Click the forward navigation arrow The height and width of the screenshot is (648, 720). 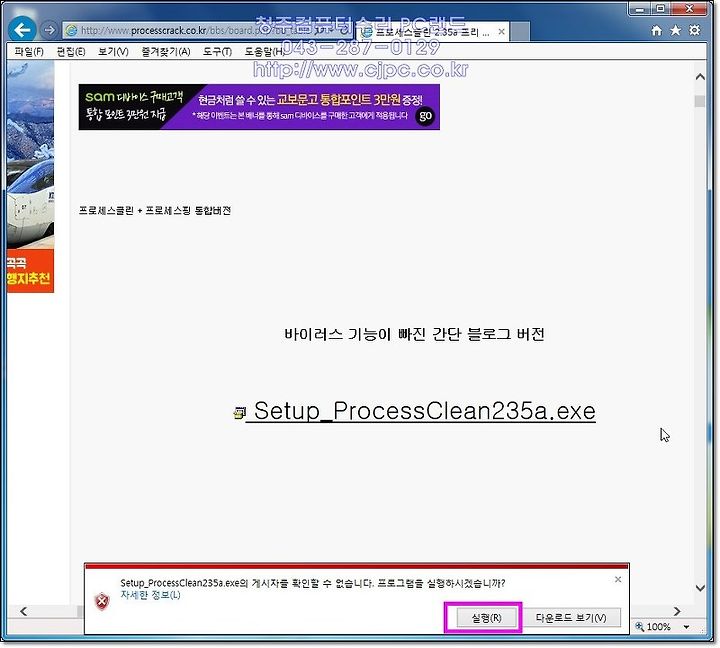click(49, 30)
